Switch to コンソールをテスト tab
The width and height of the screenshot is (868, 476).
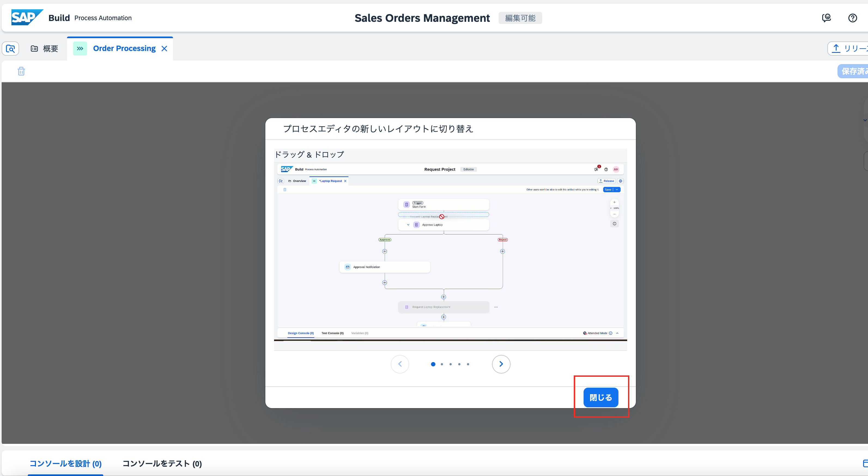point(162,463)
